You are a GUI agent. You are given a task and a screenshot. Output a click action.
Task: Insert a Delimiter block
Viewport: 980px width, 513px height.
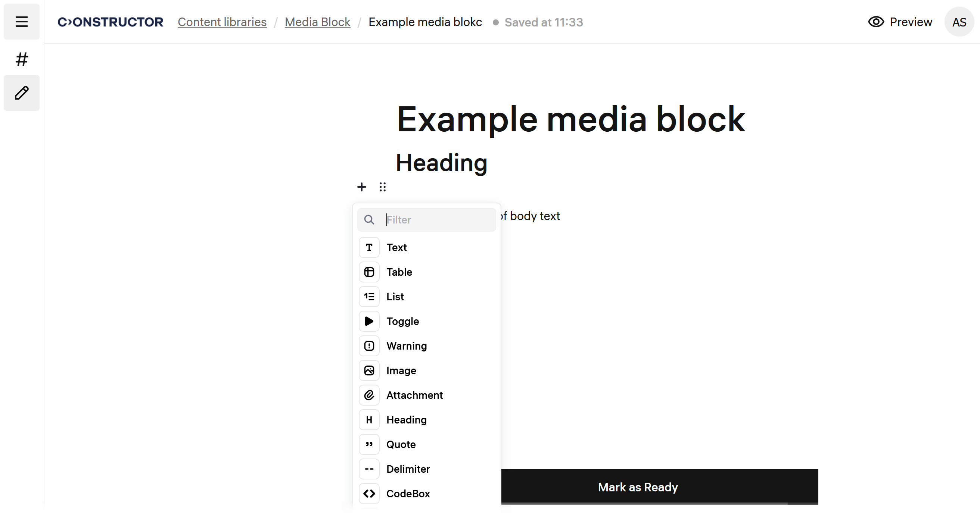(x=408, y=469)
